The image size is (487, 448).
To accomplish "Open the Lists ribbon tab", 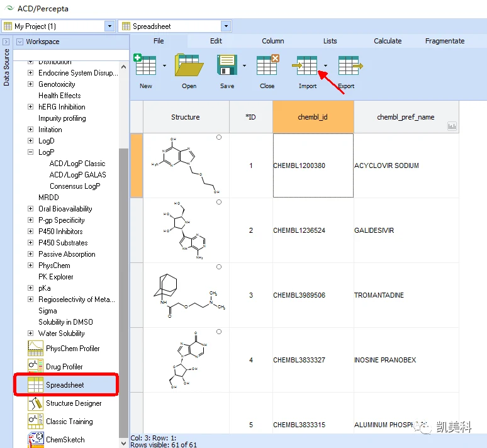I will click(330, 41).
